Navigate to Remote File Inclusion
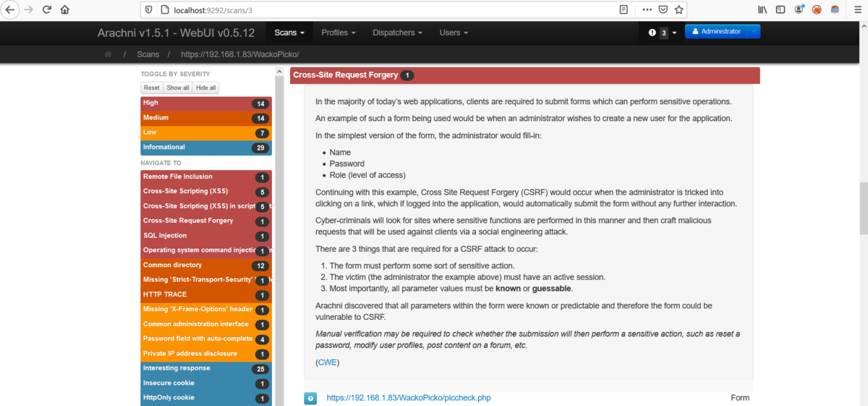The width and height of the screenshot is (868, 406). (206, 177)
